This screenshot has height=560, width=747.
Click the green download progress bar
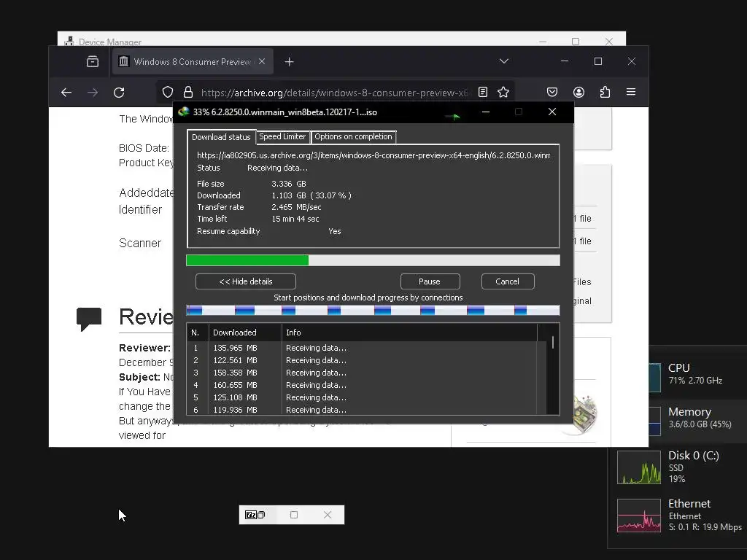click(x=373, y=260)
